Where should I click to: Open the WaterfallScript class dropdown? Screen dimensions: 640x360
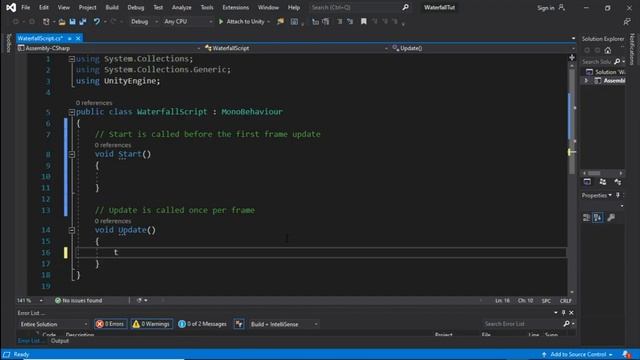[x=296, y=48]
